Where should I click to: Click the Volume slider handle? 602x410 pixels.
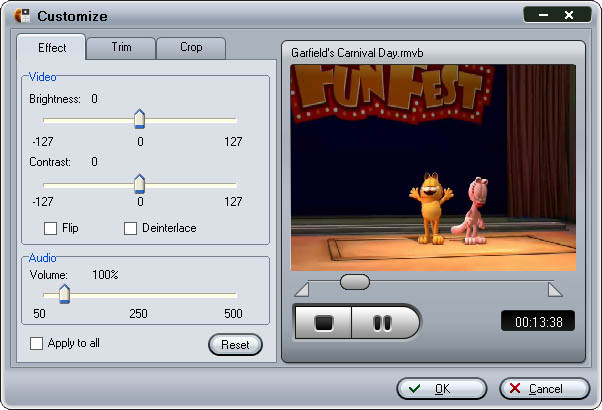[64, 294]
